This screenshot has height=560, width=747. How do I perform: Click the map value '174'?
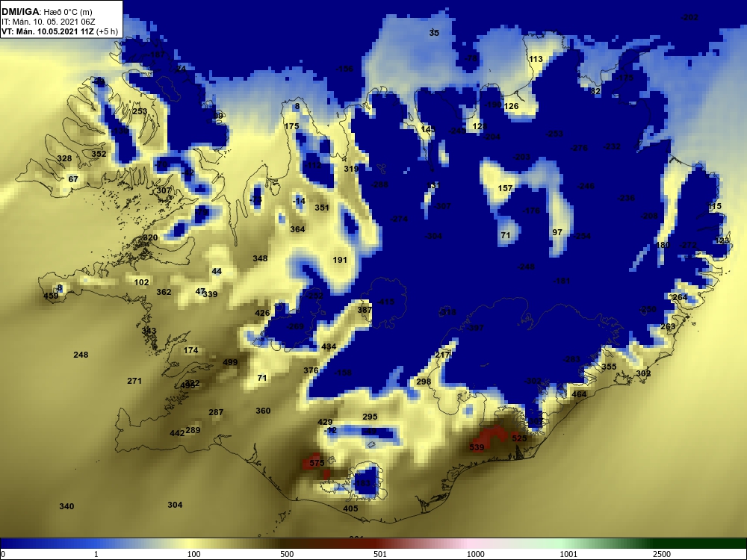[x=190, y=350]
